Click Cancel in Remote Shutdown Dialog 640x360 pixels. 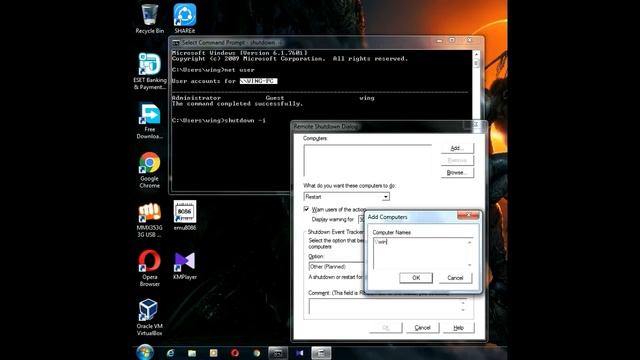click(422, 327)
